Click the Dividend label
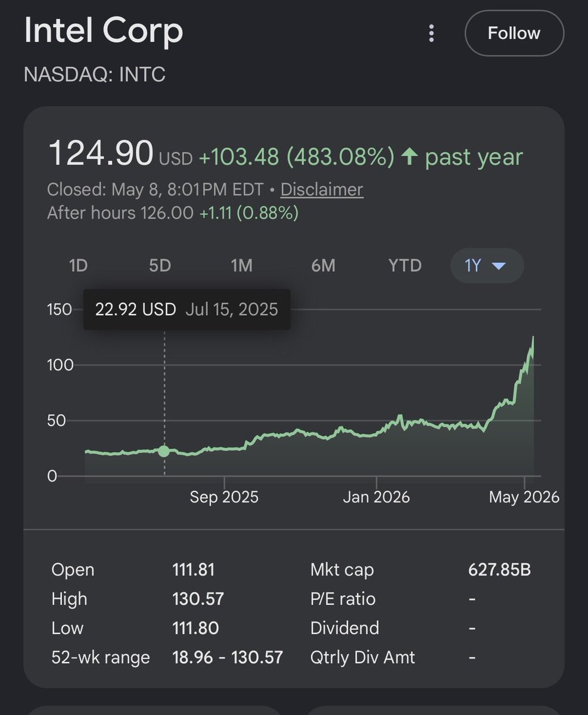Viewport: 588px width, 715px height. point(345,628)
